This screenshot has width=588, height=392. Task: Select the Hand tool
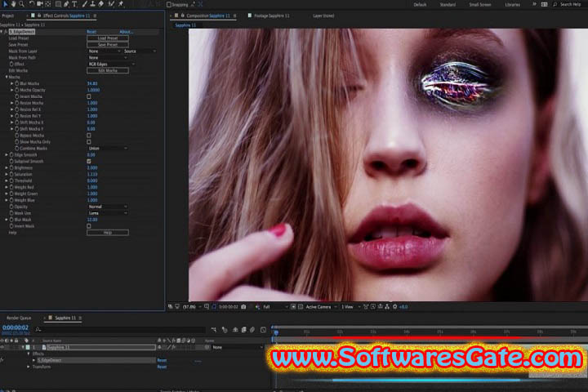(x=14, y=4)
